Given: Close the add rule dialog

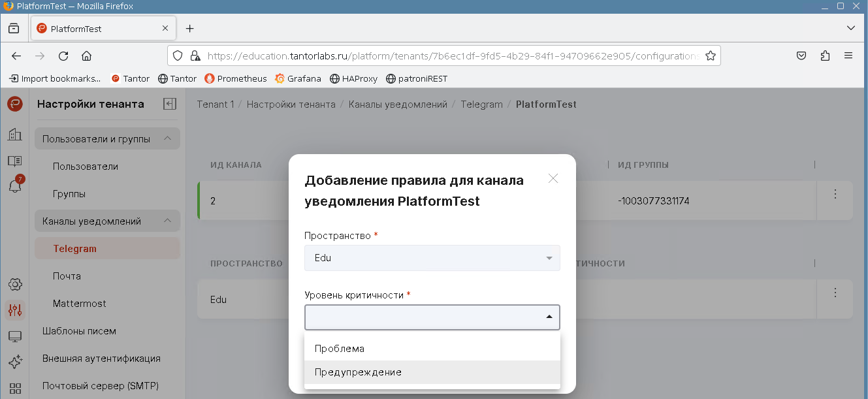Looking at the screenshot, I should tap(553, 178).
